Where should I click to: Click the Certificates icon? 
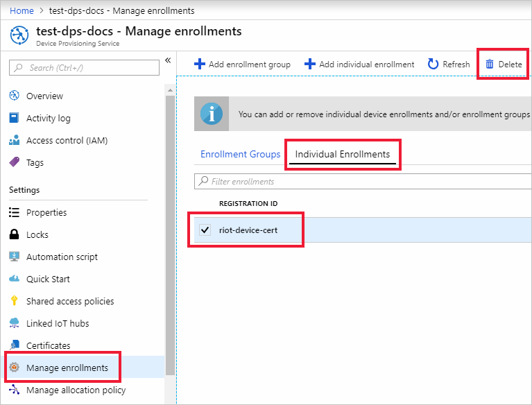click(x=15, y=345)
